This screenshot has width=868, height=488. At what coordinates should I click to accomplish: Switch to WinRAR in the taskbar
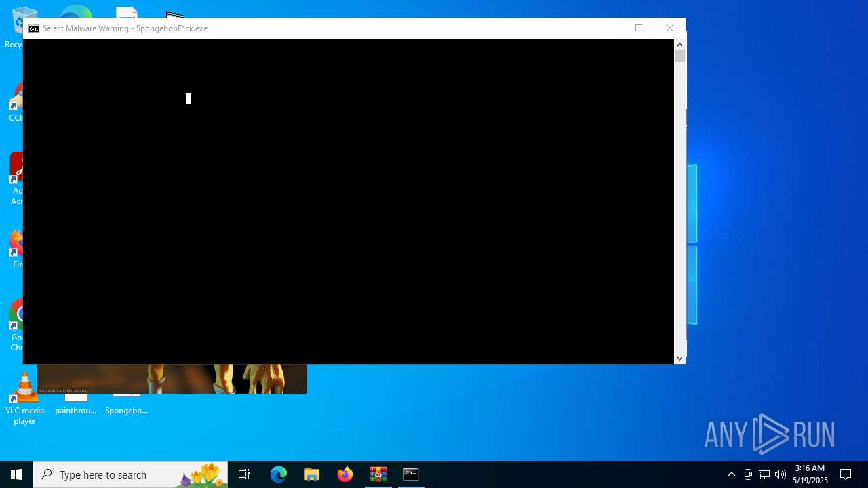(x=378, y=474)
